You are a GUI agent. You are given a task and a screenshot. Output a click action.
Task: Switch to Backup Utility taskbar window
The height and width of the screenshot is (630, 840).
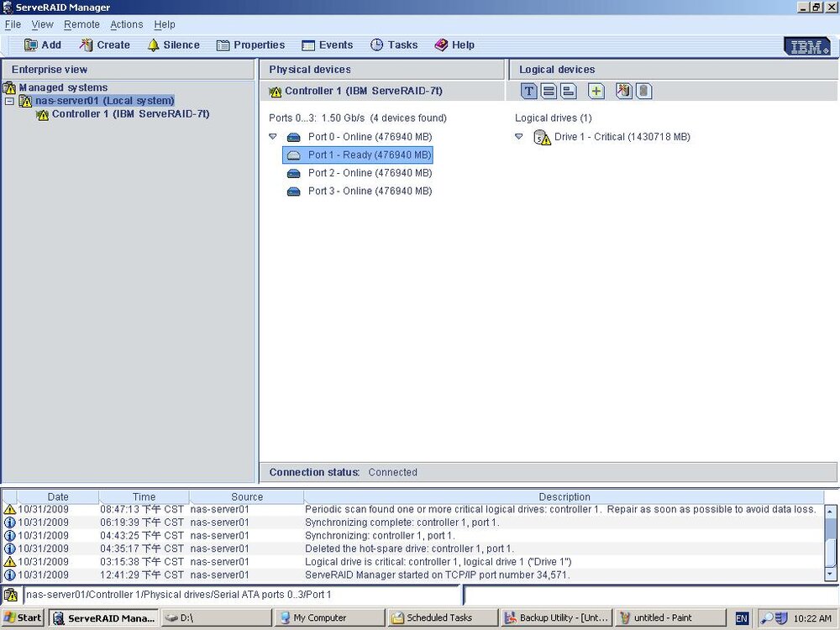557,617
